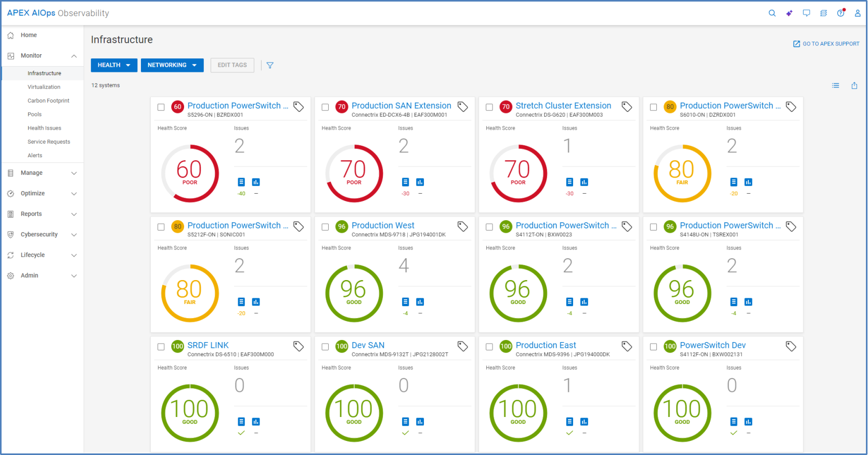The image size is (868, 455).
Task: Click Production West's 96 GOOD health gauge
Action: [x=354, y=293]
